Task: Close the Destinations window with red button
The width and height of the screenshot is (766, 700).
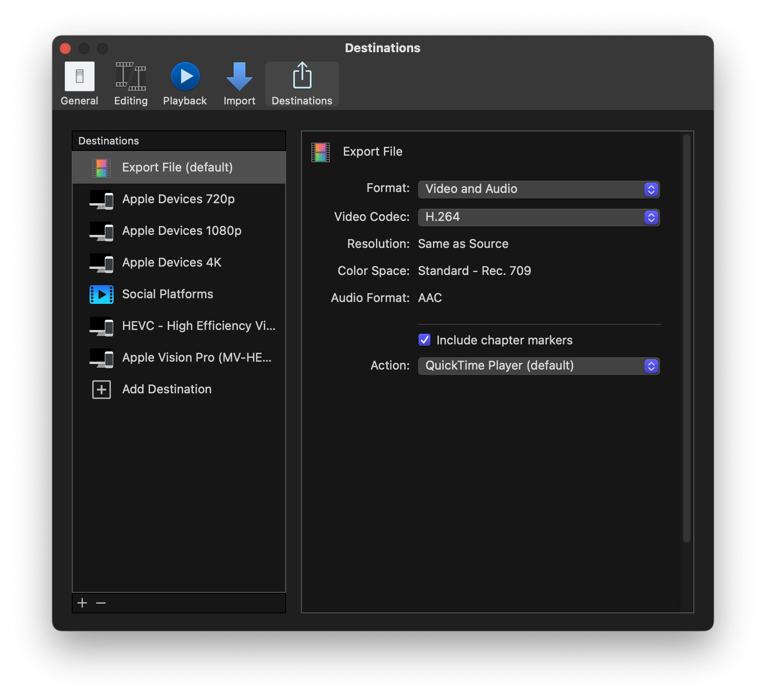Action: click(65, 48)
